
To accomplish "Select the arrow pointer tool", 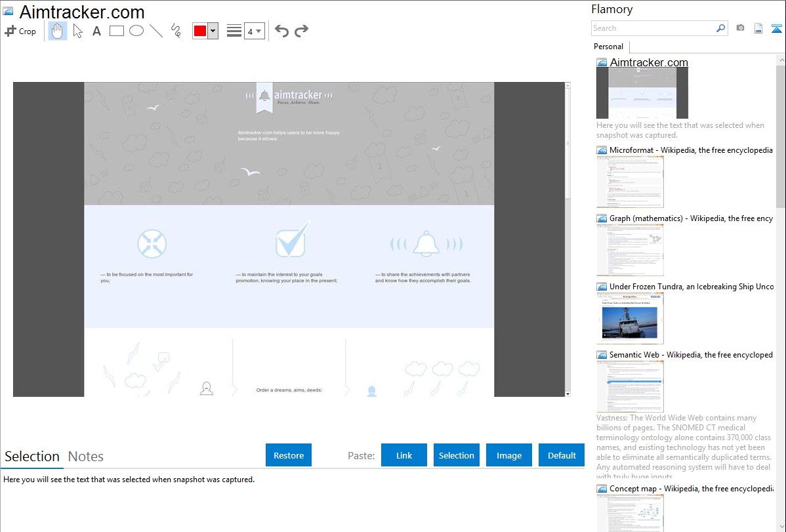I will click(x=77, y=31).
